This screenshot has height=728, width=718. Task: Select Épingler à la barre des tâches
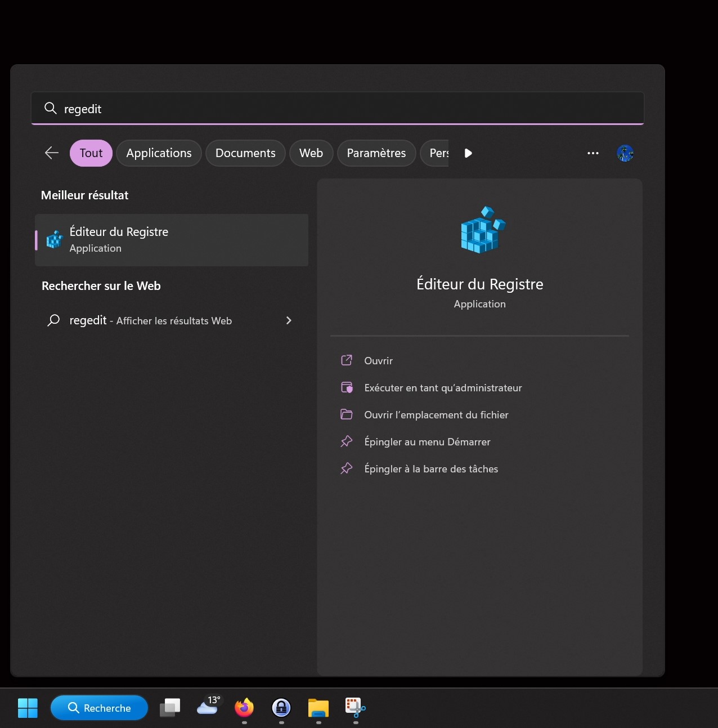click(x=431, y=469)
